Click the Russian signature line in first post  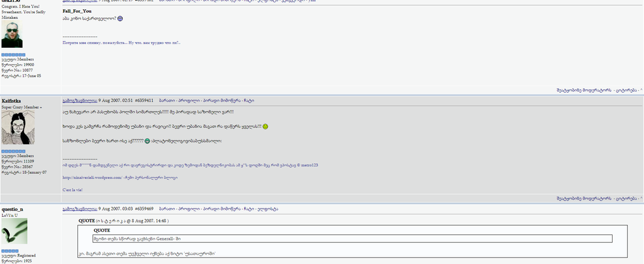[121, 42]
